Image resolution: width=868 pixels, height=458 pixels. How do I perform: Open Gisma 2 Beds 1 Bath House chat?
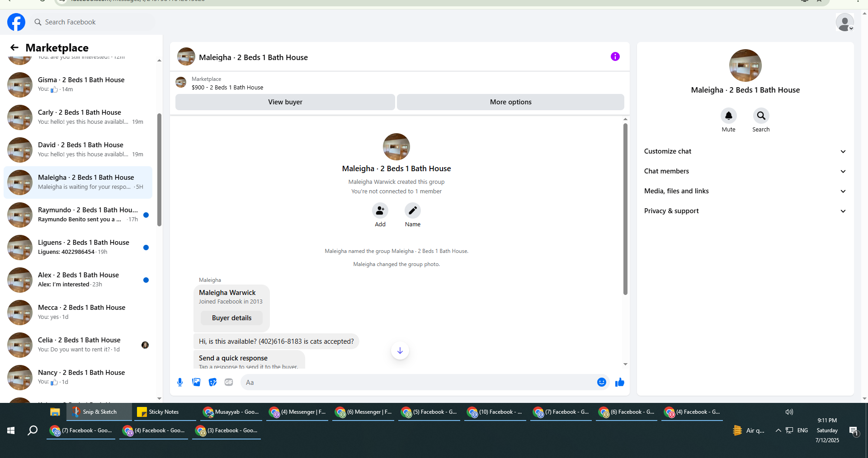click(78, 84)
